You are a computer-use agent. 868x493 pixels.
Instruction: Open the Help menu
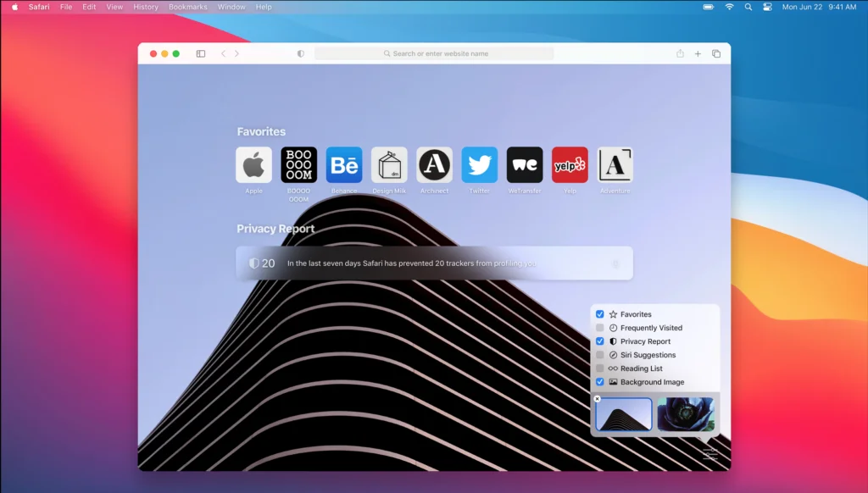(x=264, y=7)
